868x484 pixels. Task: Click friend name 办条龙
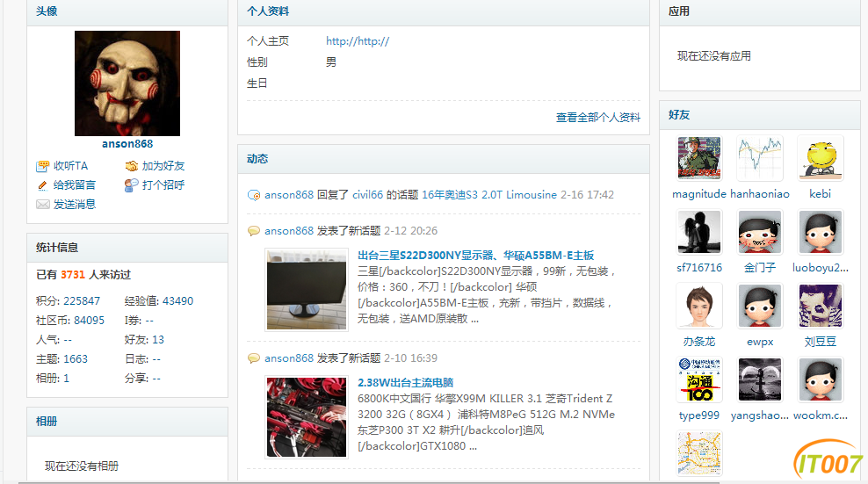[699, 342]
